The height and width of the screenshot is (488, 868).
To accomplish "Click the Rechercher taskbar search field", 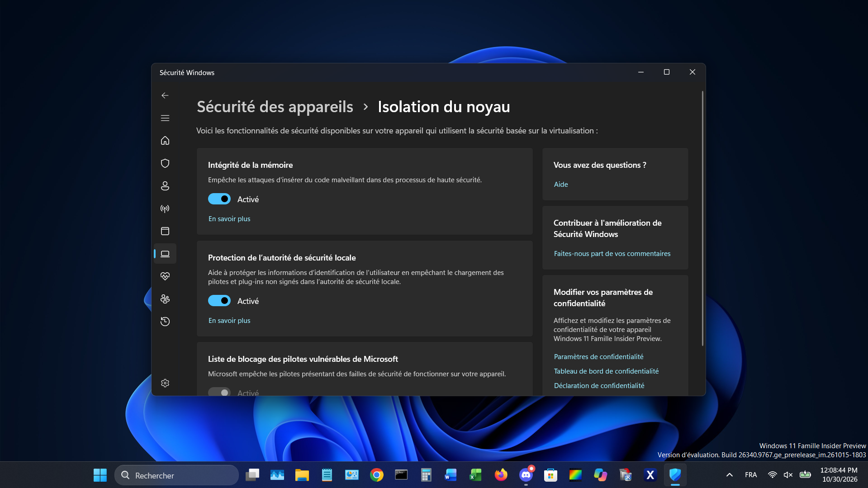I will click(176, 475).
